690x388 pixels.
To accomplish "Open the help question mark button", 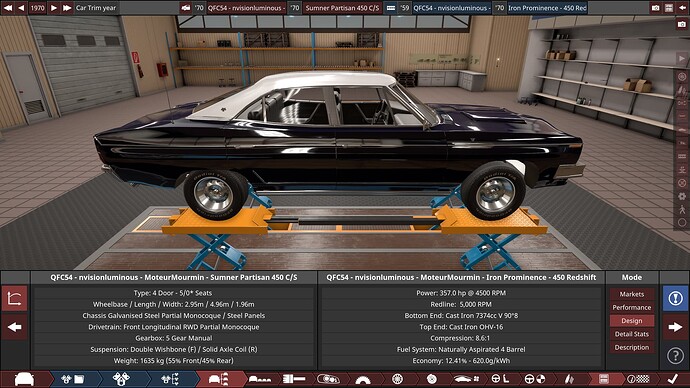I will [675, 355].
